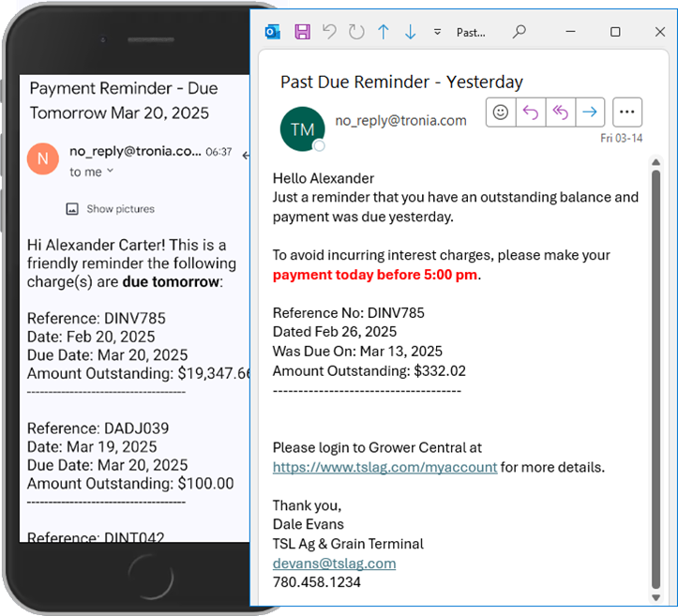
Task: Tap Show pictures on phone email
Action: point(120,209)
